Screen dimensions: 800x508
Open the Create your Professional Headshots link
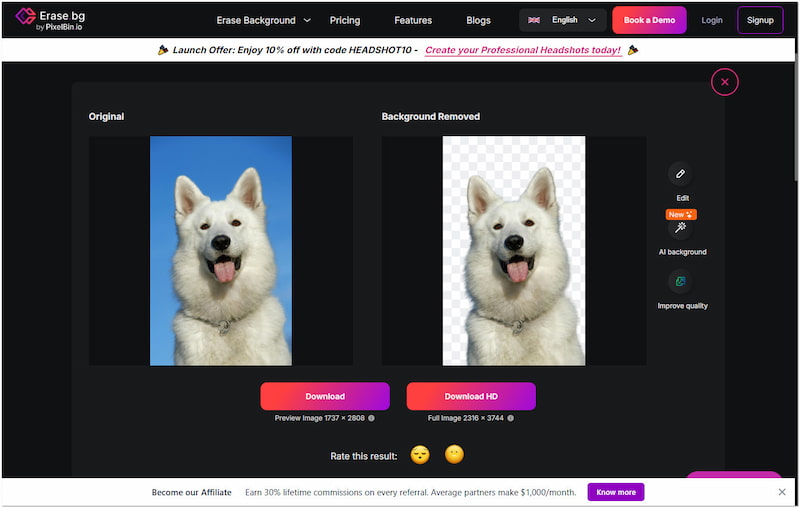pyautogui.click(x=523, y=50)
